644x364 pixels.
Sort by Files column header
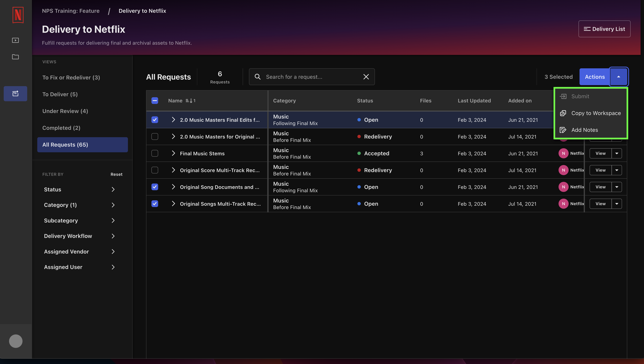point(425,101)
